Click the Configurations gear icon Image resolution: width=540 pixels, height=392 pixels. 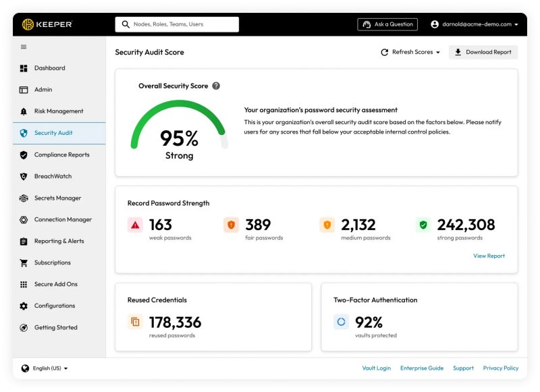[x=24, y=306]
